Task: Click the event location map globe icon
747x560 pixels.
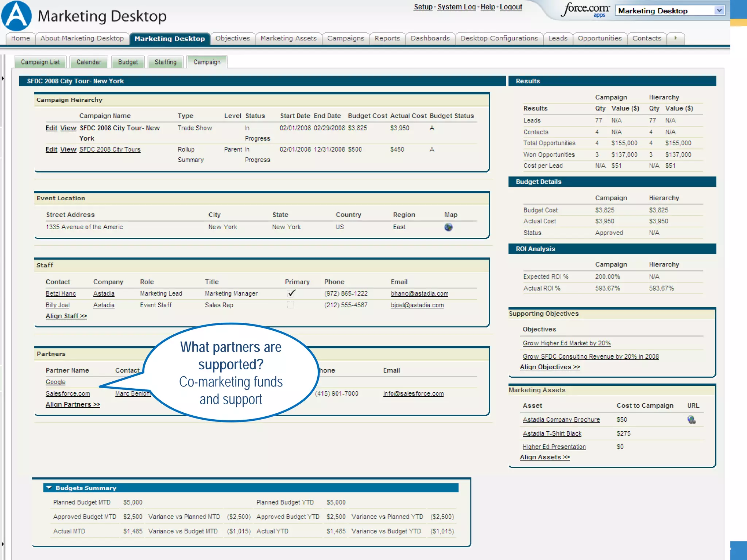Action: [448, 227]
